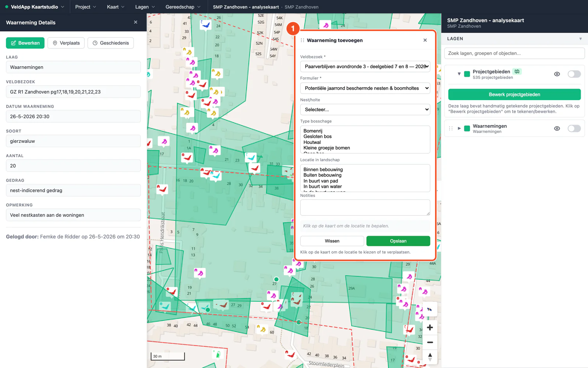588x368 pixels.
Task: Click the blue bat marker near house 24
Action: pyautogui.click(x=205, y=25)
